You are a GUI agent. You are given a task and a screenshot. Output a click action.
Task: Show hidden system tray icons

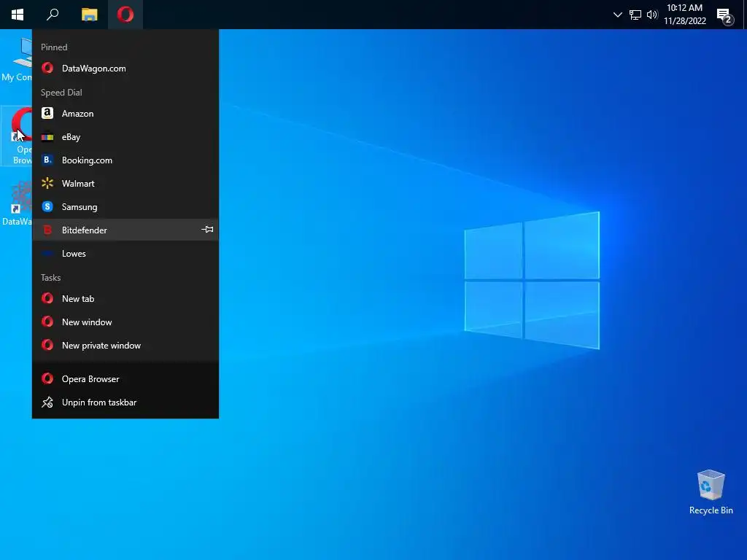pos(617,15)
